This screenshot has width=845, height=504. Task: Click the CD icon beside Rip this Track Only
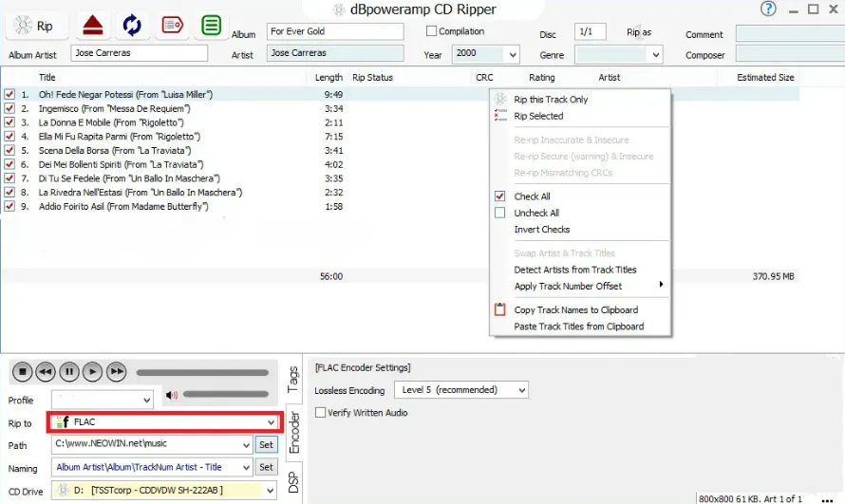tap(500, 99)
